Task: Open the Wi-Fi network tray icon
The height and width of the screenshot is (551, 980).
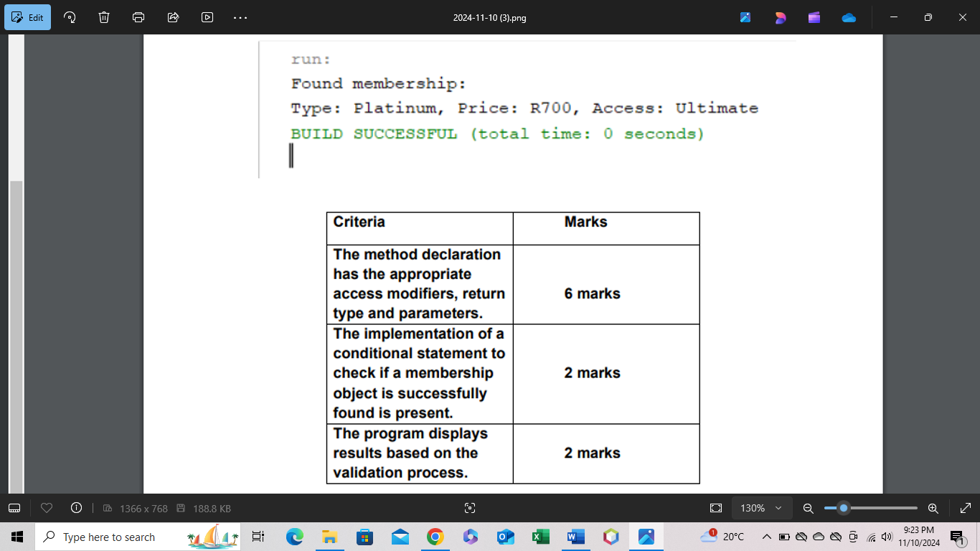Action: 872,537
